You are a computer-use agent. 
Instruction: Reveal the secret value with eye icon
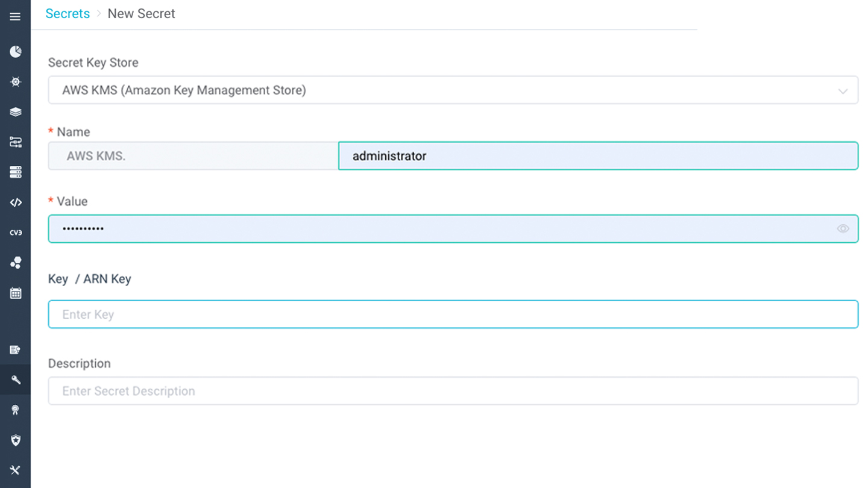(x=843, y=229)
